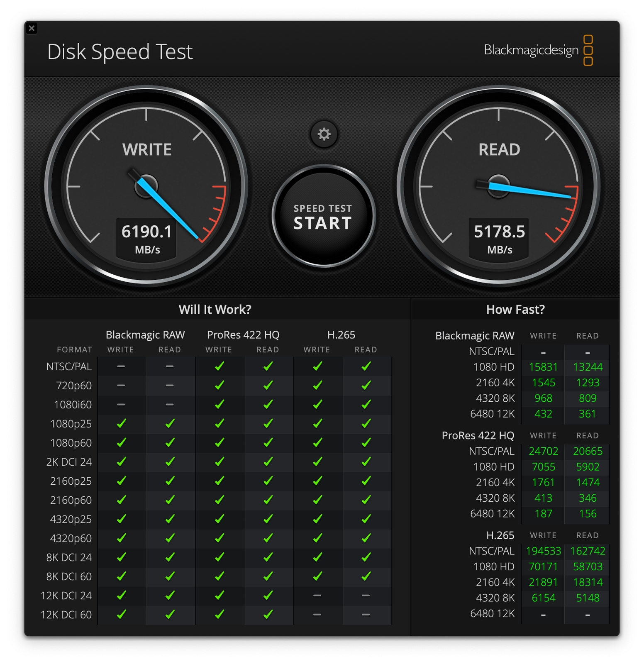This screenshot has width=644, height=664.
Task: Click the 7055 ProRes 1080 HD write value
Action: 543,467
